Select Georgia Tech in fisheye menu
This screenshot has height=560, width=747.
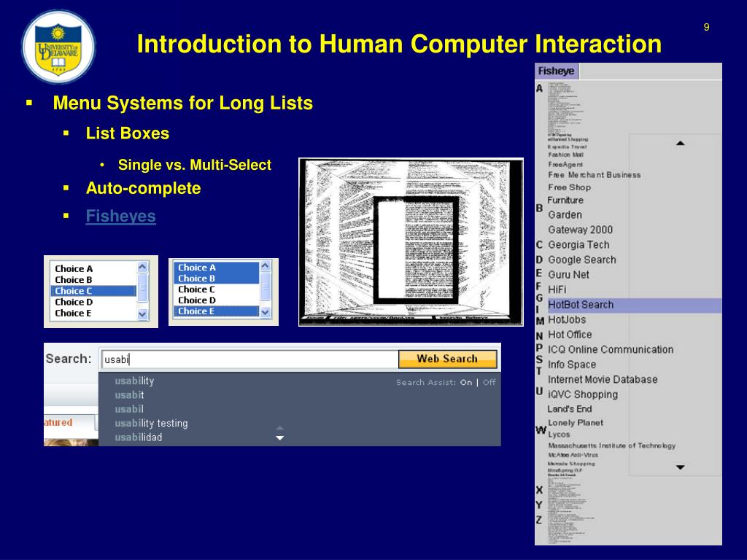(x=578, y=245)
